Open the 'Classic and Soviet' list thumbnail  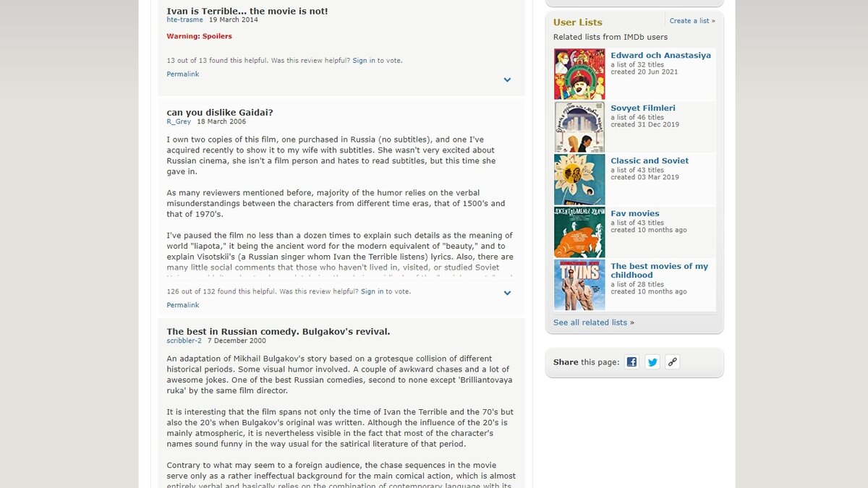(x=579, y=179)
